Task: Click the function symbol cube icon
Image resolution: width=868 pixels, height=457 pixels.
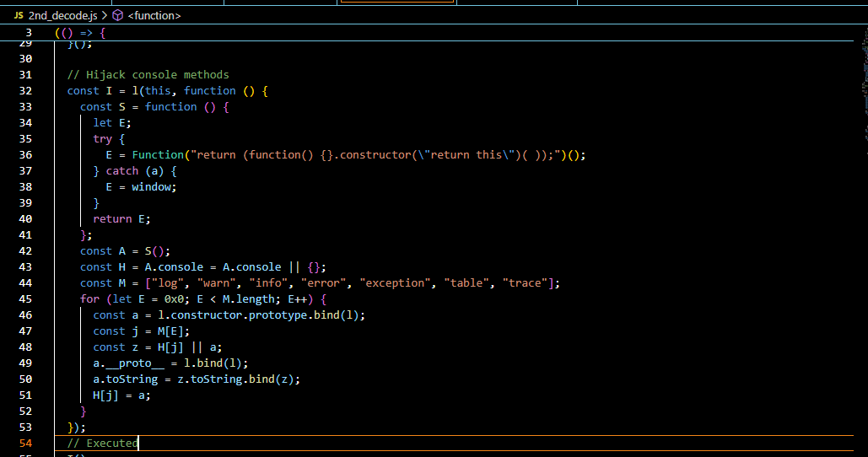Action: 117,15
